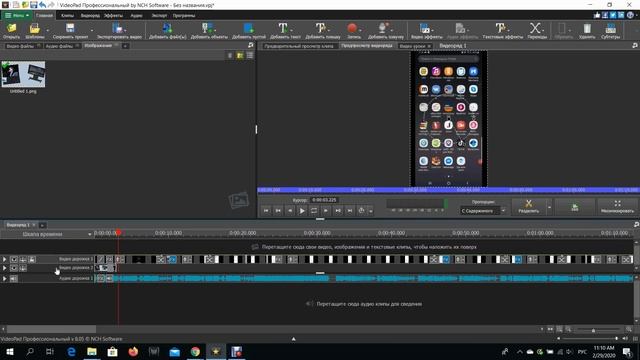
Task: Toggle the link icon on Video track 2
Action: 23,268
